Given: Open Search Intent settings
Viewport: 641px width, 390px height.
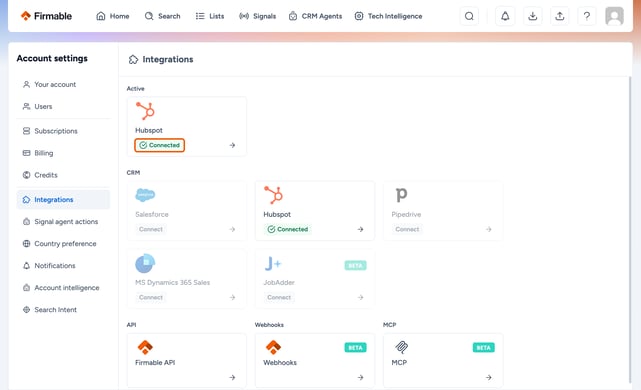Looking at the screenshot, I should click(x=63, y=310).
